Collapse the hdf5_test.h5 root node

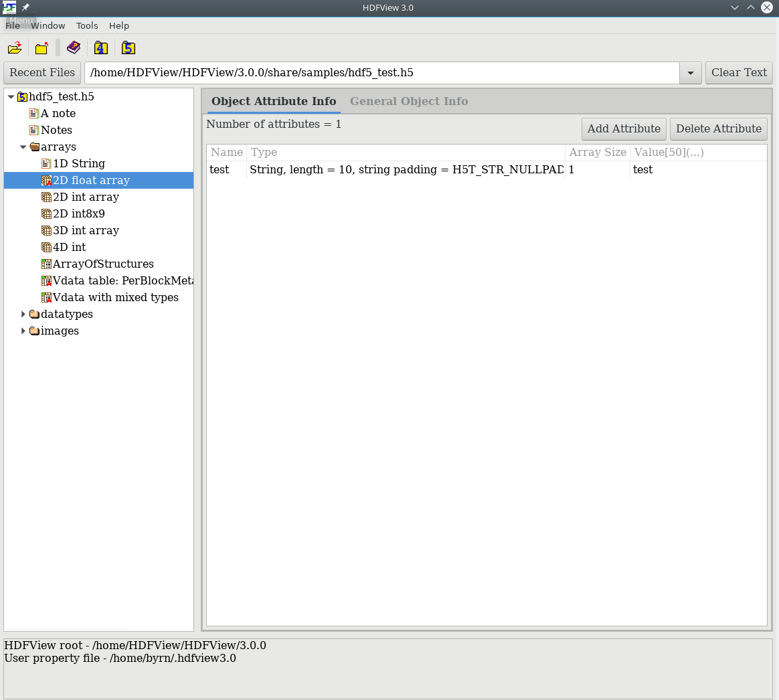coord(11,97)
